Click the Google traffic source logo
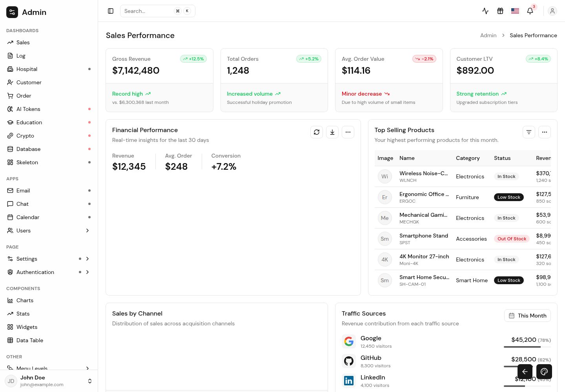The height and width of the screenshot is (392, 565). [x=349, y=341]
